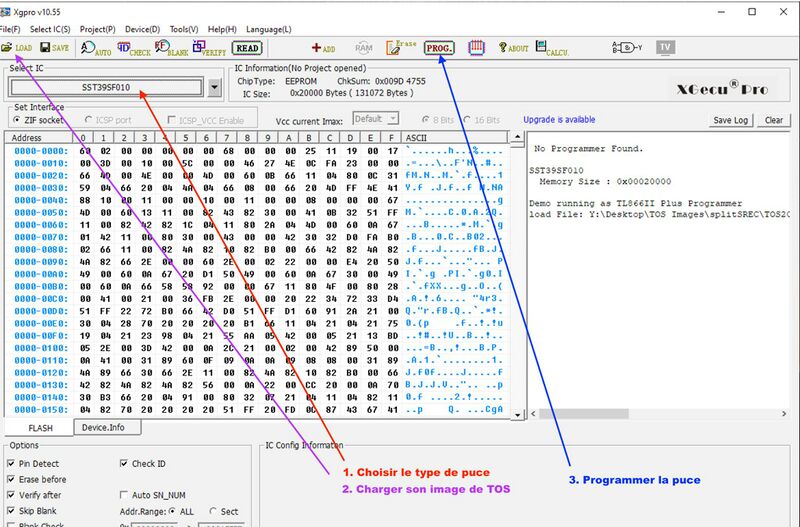Select ZIF socket interface
Screen dimensions: 800x527
[x=39, y=120]
